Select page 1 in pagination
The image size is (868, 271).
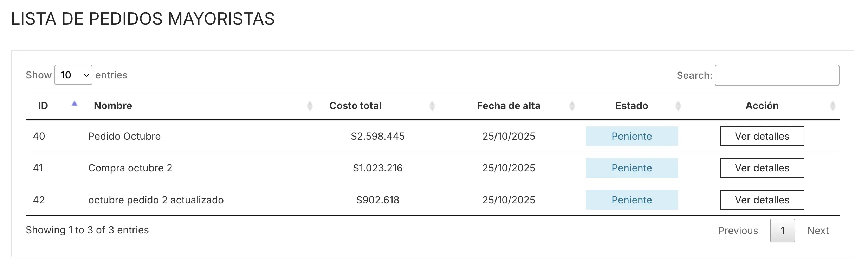[x=783, y=231]
